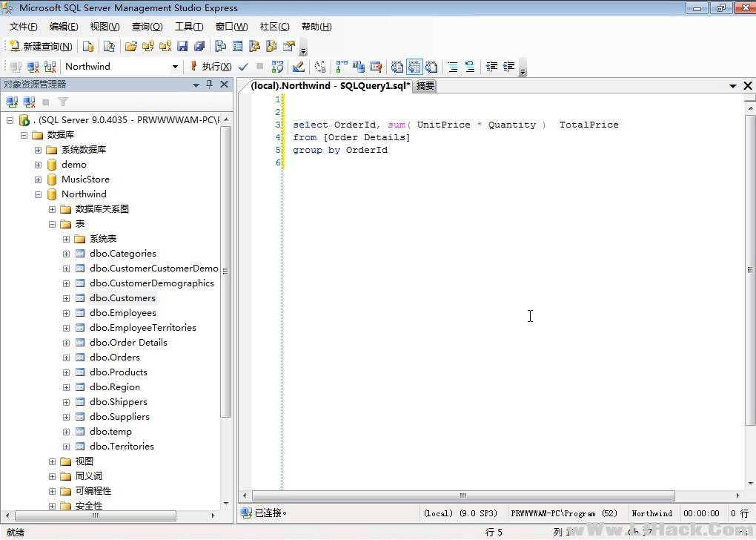
Task: Select the dbo.Order Details table
Action: (x=128, y=343)
